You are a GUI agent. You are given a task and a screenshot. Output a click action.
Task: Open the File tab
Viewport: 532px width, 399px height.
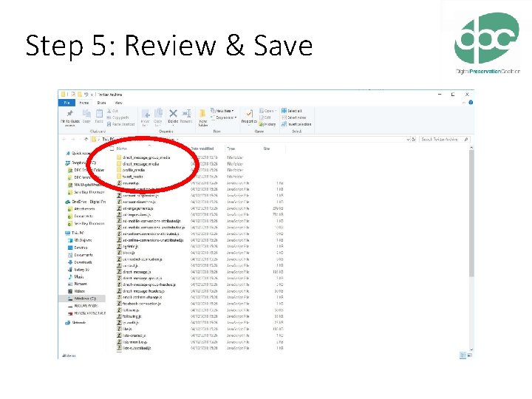coord(66,103)
